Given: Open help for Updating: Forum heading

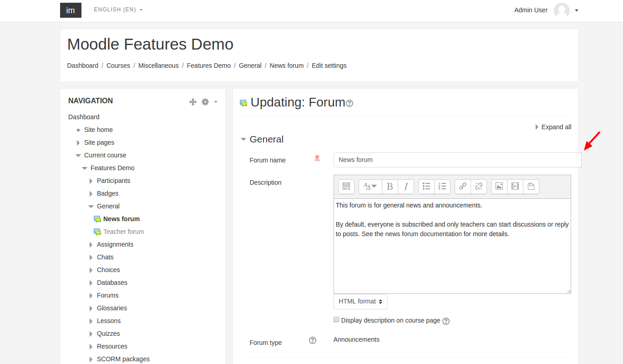Looking at the screenshot, I should tap(349, 103).
